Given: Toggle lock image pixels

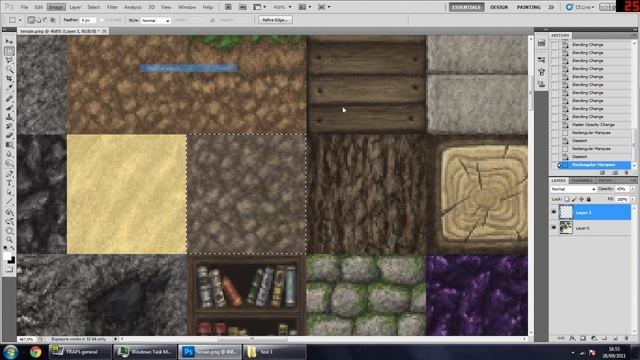Looking at the screenshot, I should click(574, 199).
